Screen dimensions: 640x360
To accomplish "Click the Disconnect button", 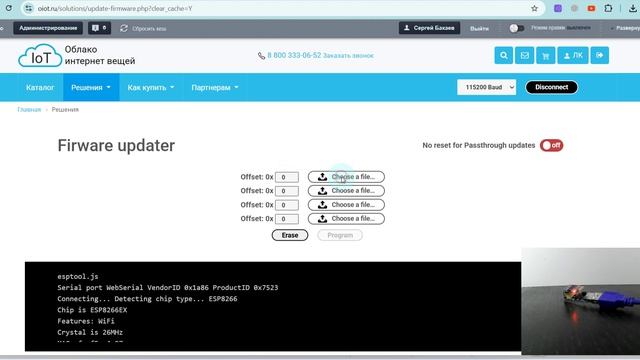I will pyautogui.click(x=551, y=87).
